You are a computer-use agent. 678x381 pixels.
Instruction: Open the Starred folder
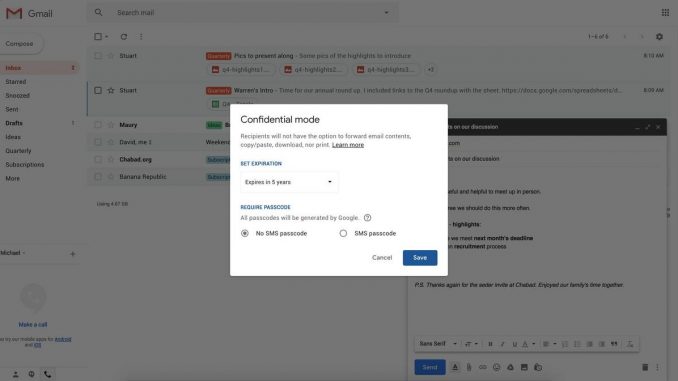point(16,82)
